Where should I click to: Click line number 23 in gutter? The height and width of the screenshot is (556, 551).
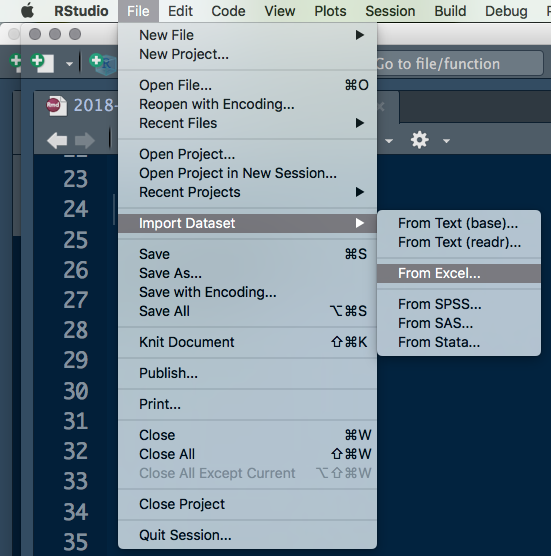point(76,179)
